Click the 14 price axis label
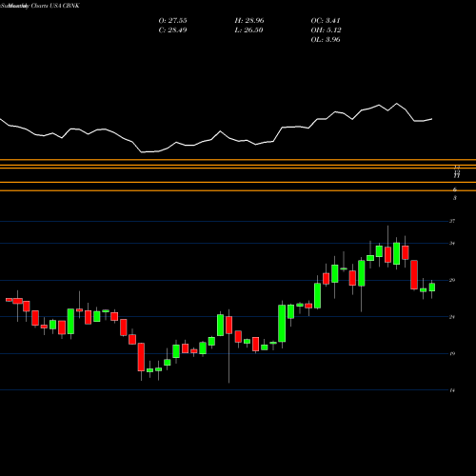Image resolution: width=476 pixels, height=476 pixels. coord(452,390)
